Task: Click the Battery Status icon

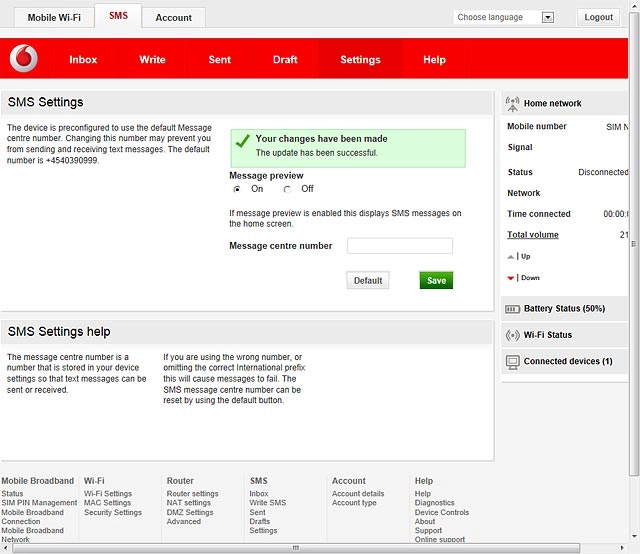Action: click(x=512, y=309)
